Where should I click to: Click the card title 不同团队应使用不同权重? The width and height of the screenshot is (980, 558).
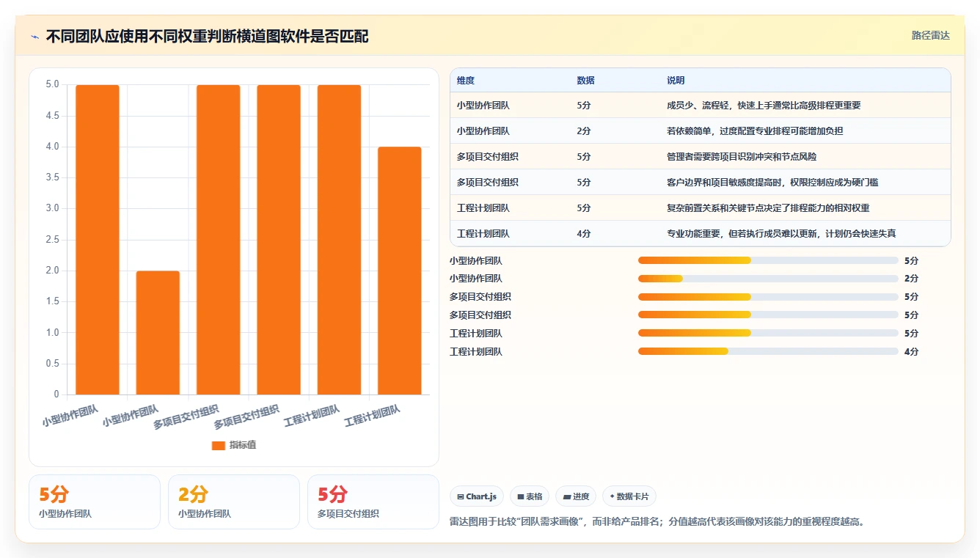tap(207, 36)
